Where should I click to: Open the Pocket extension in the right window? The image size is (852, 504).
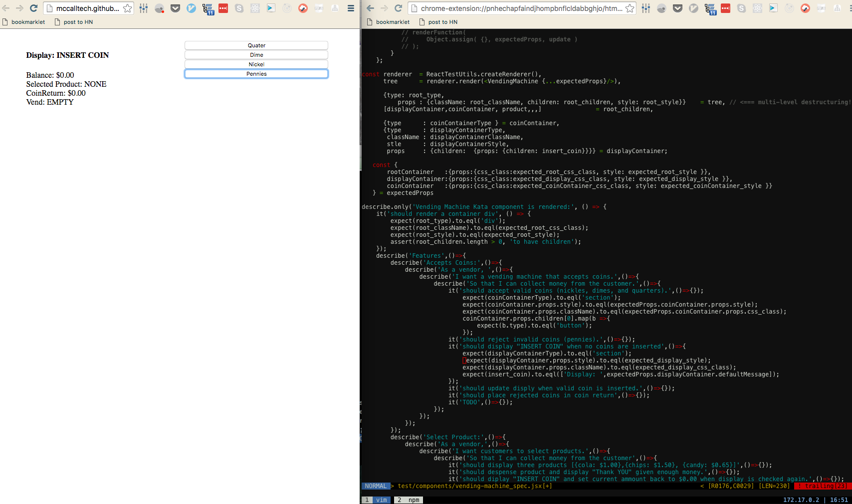click(677, 8)
